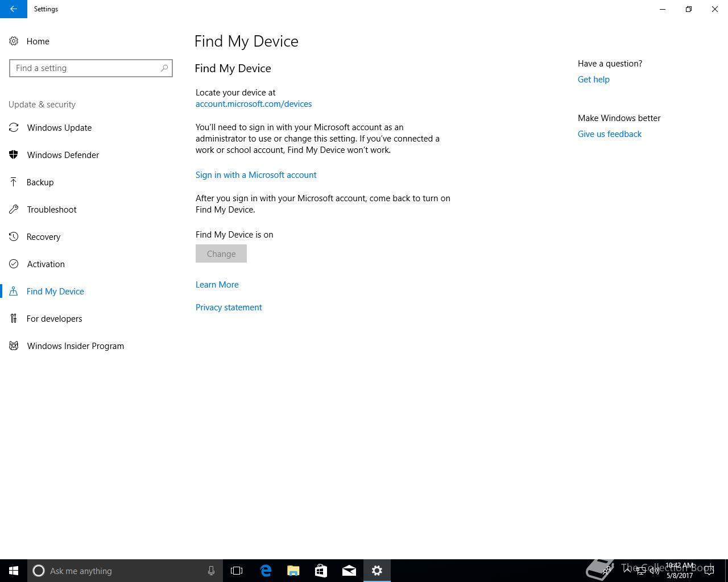The height and width of the screenshot is (582, 728).
Task: Open the People icon in the taskbar
Action: click(607, 571)
